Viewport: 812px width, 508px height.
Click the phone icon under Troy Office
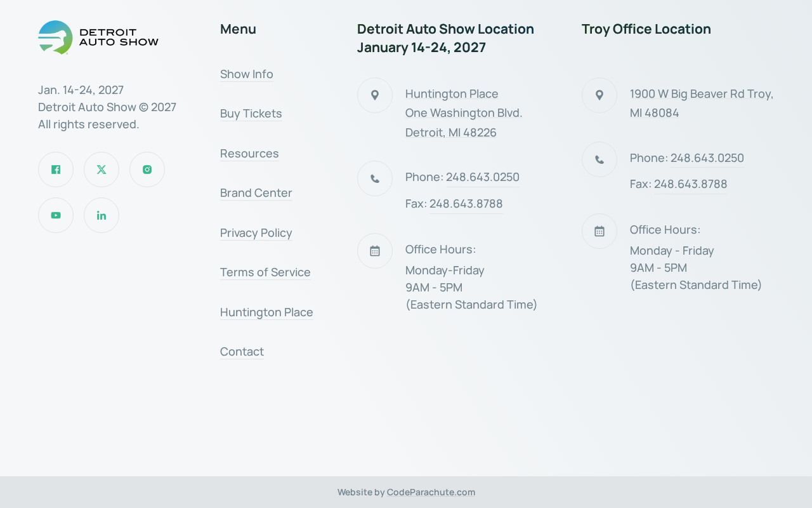pyautogui.click(x=599, y=159)
